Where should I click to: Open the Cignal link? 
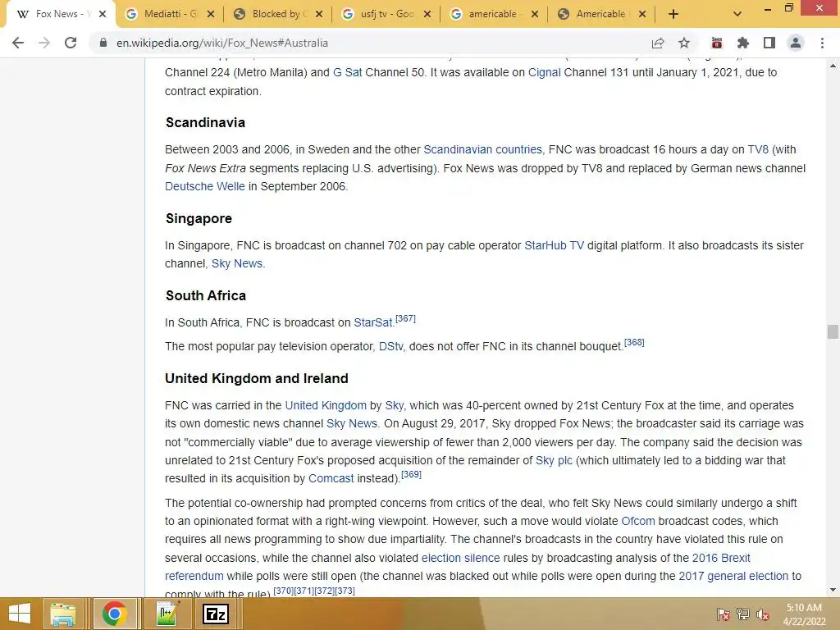[545, 72]
